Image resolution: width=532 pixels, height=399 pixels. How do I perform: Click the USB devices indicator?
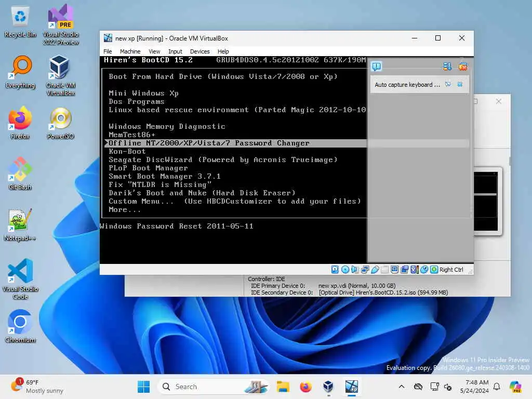point(375,270)
